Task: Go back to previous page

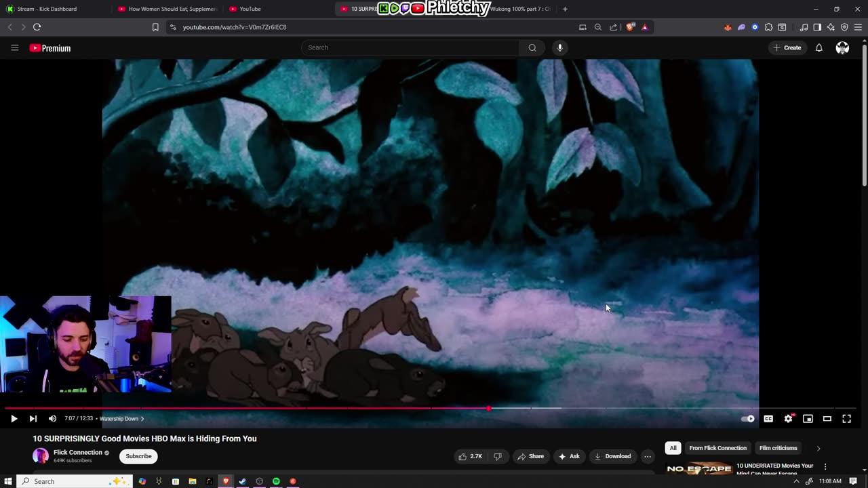Action: [x=9, y=27]
